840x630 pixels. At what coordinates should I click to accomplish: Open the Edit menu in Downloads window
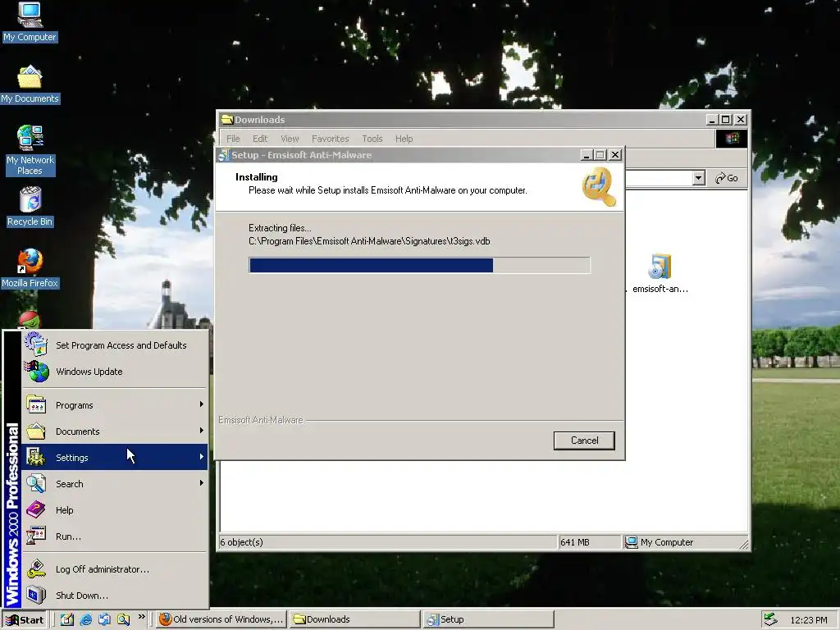pyautogui.click(x=260, y=139)
